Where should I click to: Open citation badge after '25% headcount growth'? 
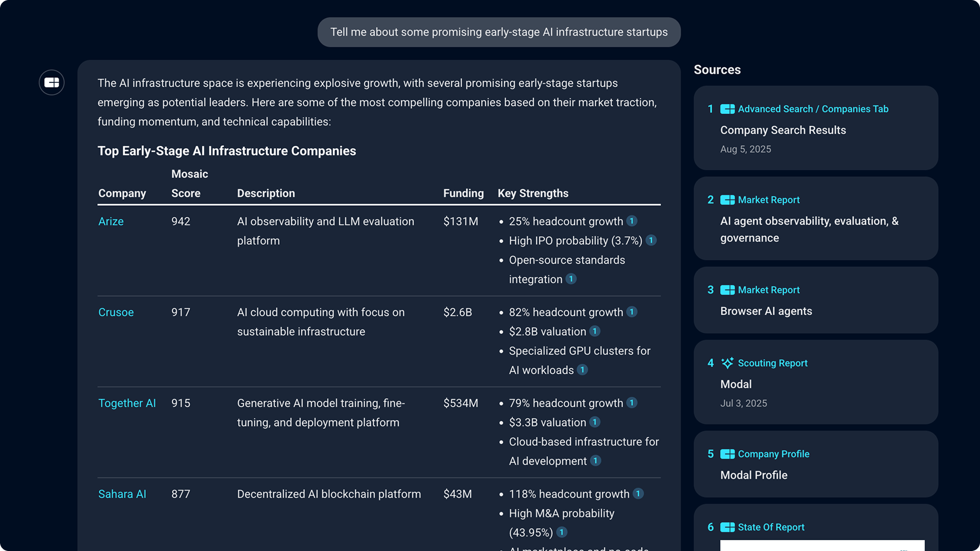click(x=631, y=221)
